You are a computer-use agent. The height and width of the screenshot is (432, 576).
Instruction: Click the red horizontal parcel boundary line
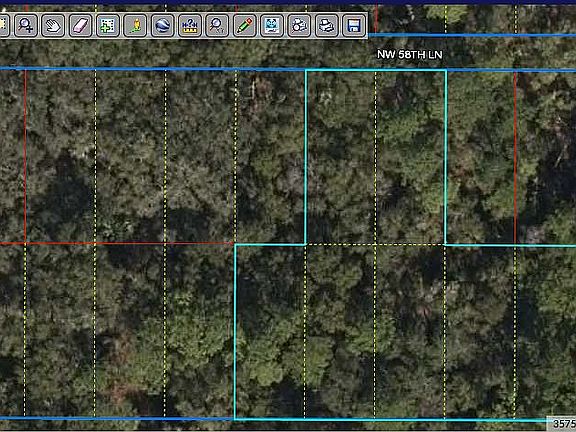pos(117,243)
